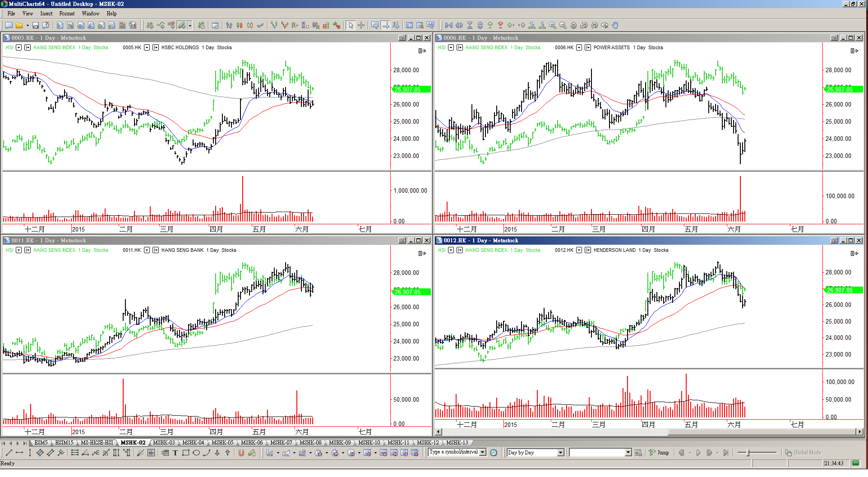Select the hand pan tool

pos(615,26)
